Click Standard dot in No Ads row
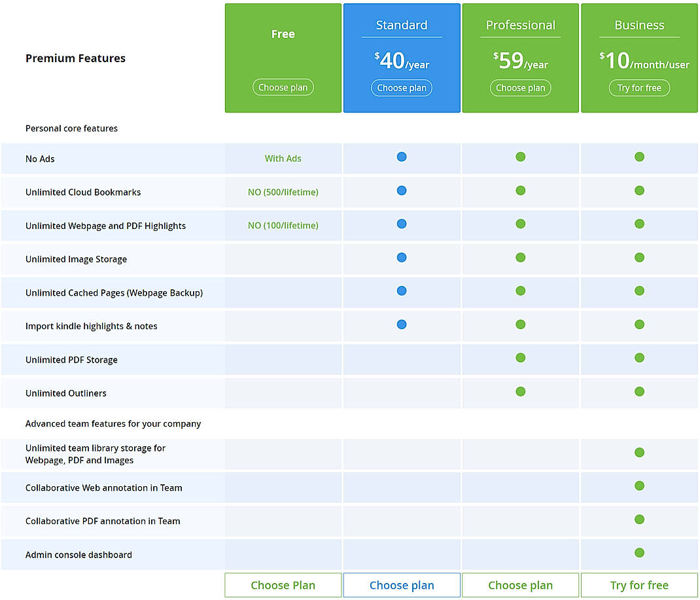The width and height of the screenshot is (700, 600). (x=402, y=156)
